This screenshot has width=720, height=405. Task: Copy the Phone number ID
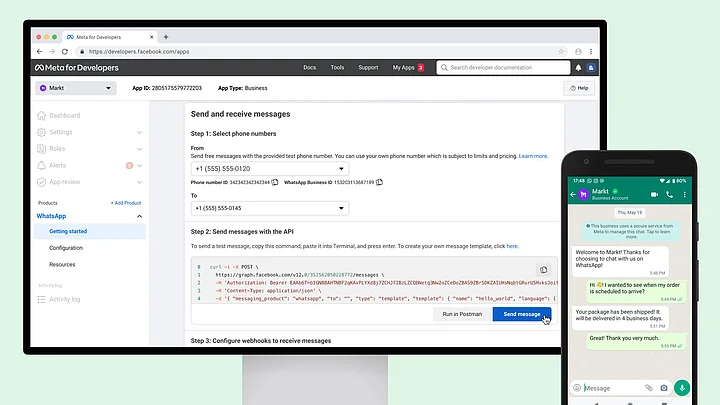coord(275,183)
